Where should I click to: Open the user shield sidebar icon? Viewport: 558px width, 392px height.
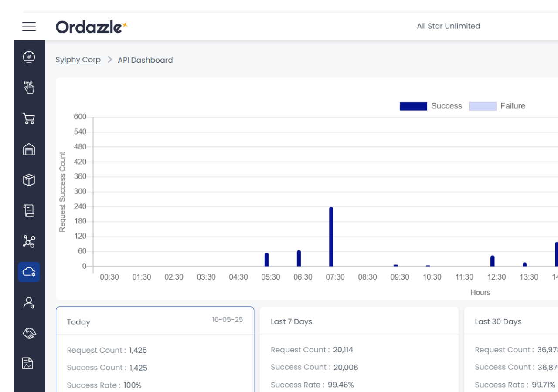click(29, 303)
